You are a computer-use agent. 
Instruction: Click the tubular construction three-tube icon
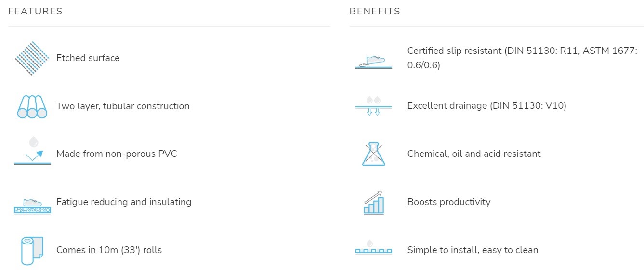(x=32, y=106)
